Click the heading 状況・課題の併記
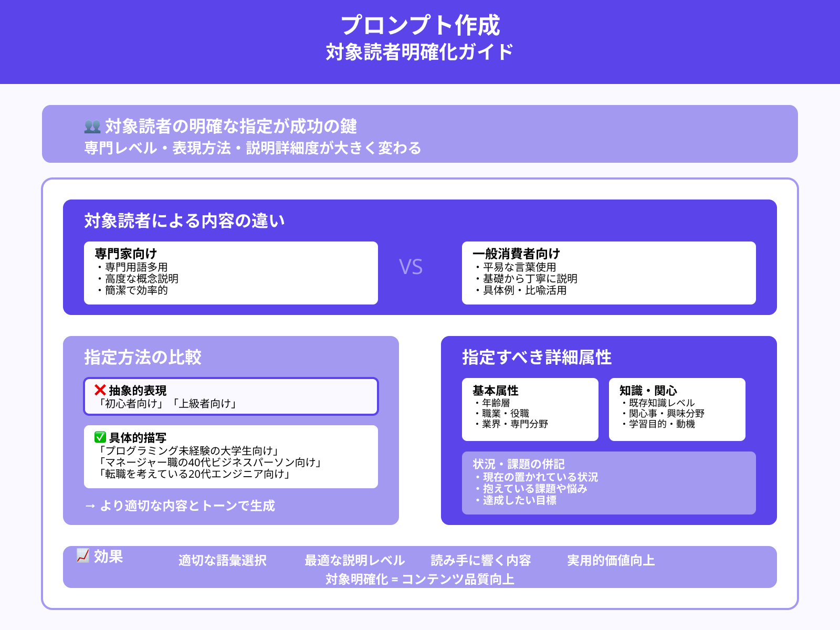The height and width of the screenshot is (630, 840). [x=519, y=464]
